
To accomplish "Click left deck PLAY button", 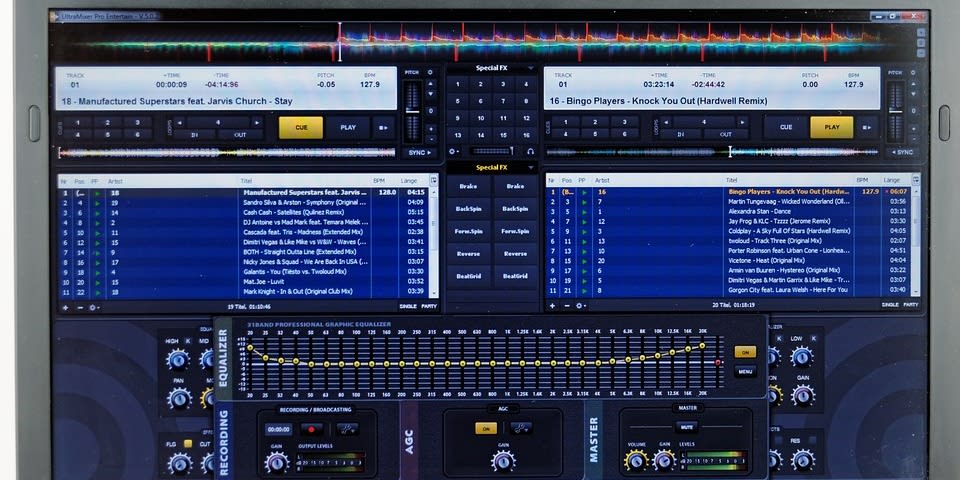I will [348, 128].
